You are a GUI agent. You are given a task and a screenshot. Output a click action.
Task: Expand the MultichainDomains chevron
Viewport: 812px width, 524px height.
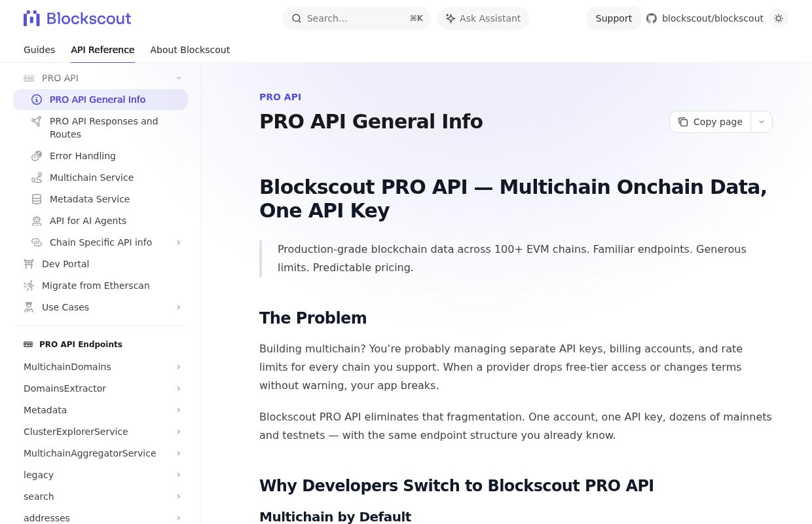click(x=179, y=367)
